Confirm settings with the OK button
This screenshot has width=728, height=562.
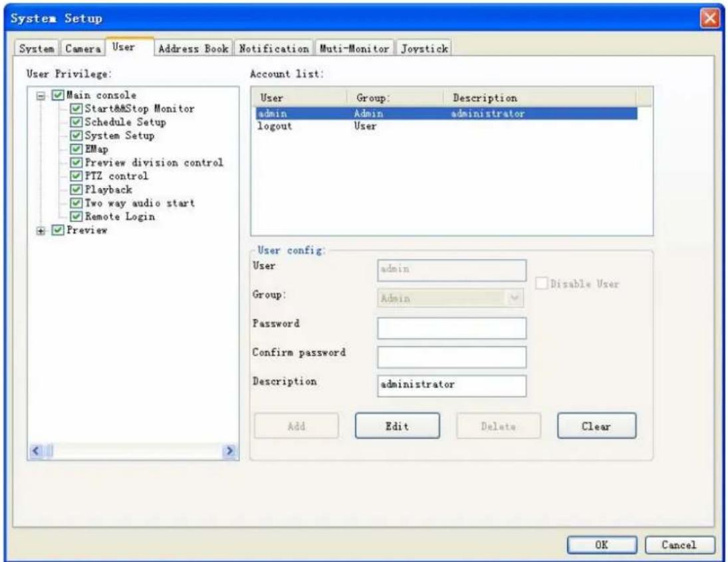click(602, 545)
